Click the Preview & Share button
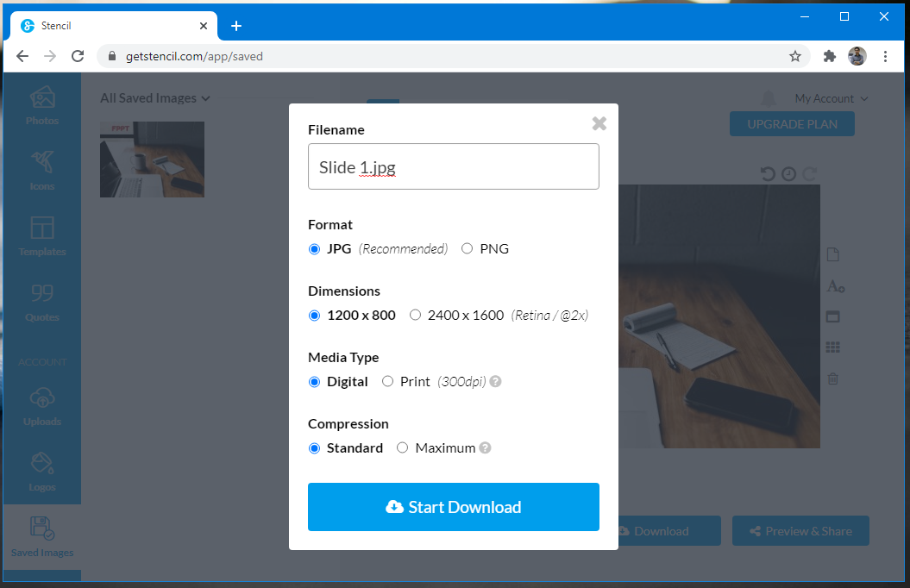This screenshot has height=588, width=910. (800, 531)
